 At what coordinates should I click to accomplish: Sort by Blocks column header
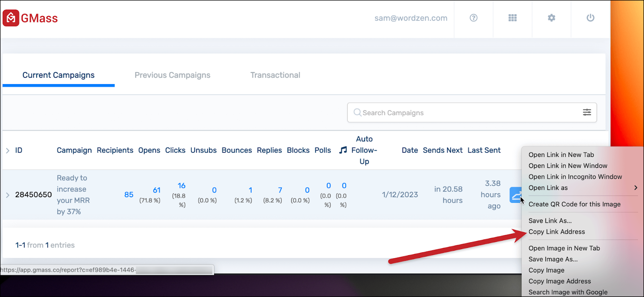point(298,150)
